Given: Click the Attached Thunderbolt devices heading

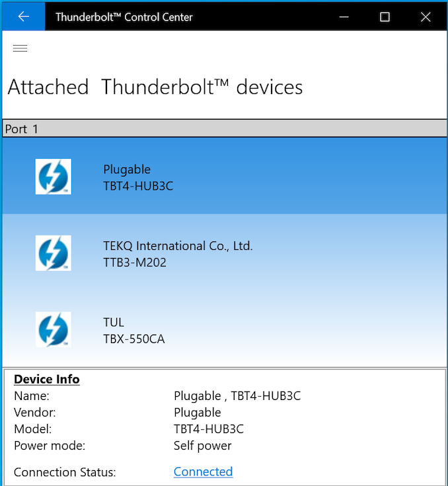Looking at the screenshot, I should (155, 87).
